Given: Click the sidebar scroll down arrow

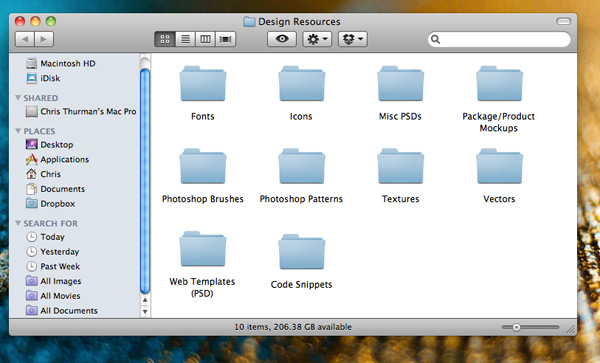Looking at the screenshot, I should pos(145,311).
